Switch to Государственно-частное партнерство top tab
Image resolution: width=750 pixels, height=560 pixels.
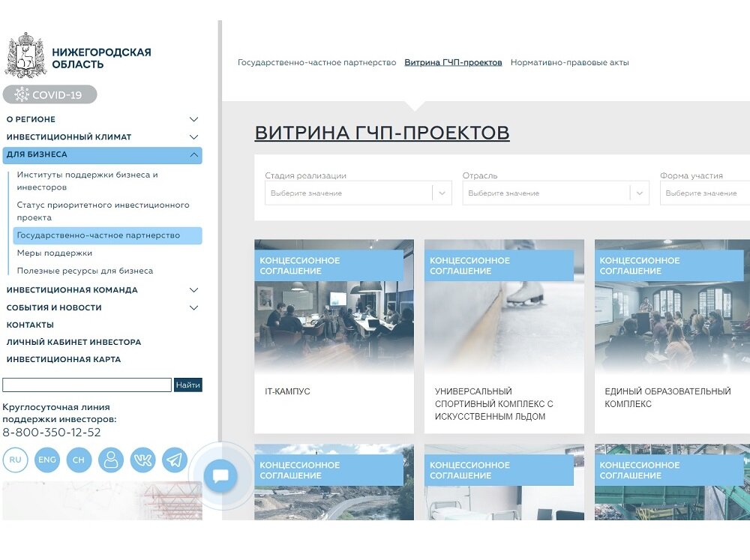[x=316, y=63]
